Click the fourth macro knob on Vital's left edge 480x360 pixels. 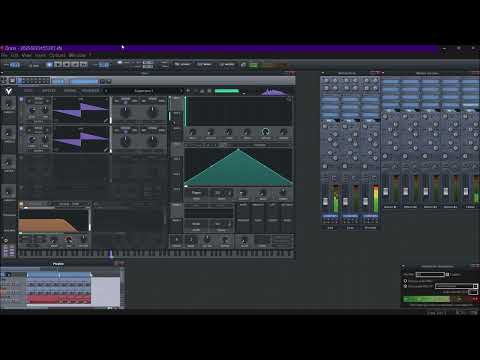tap(9, 192)
